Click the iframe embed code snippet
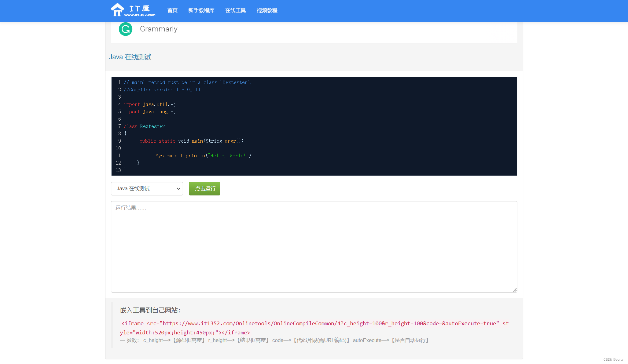The image size is (628, 364). coord(314,328)
